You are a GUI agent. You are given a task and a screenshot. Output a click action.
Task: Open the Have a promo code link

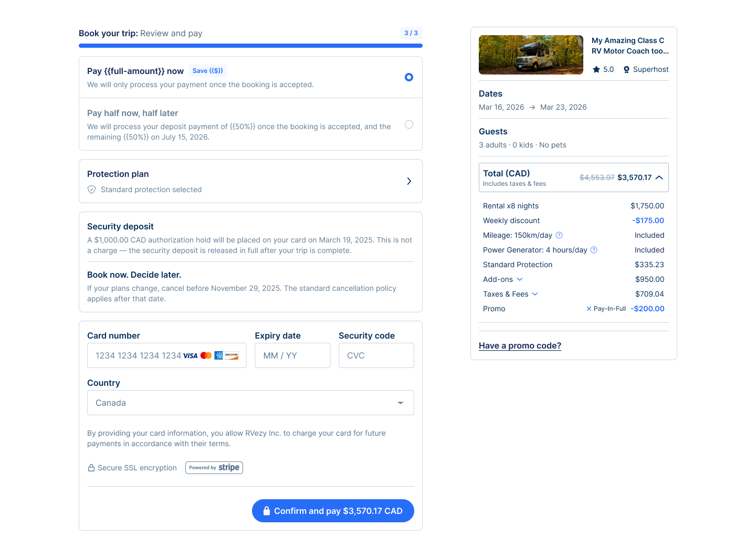520,345
